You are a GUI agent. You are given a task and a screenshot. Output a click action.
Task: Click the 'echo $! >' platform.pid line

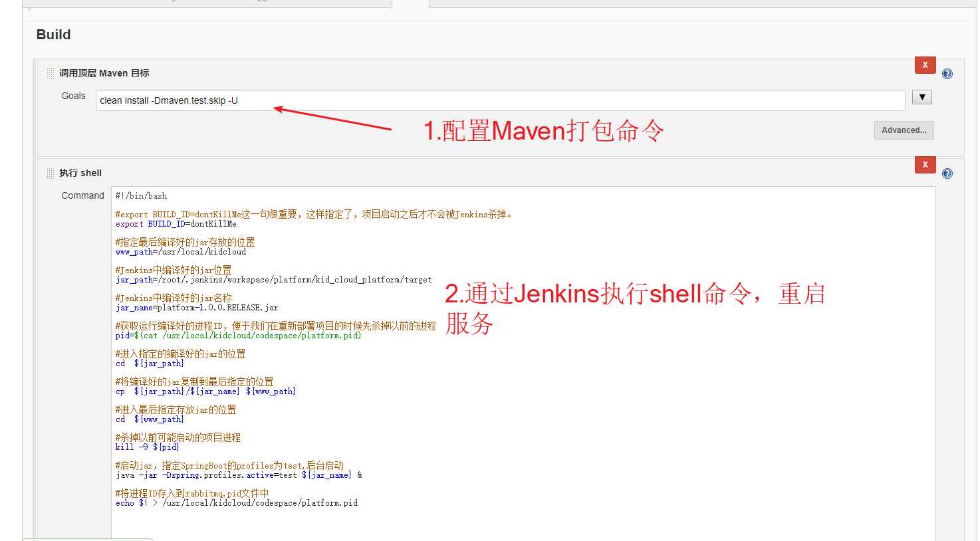(x=236, y=503)
